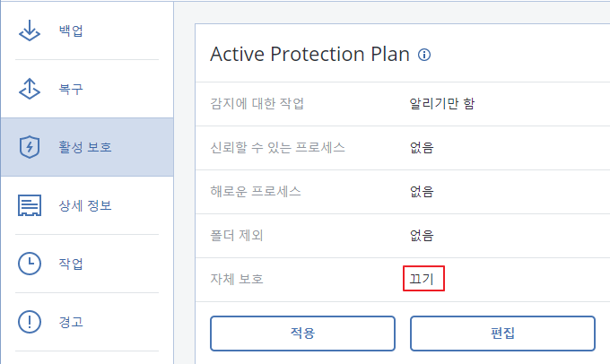Select the 활성 보호 sidebar item
This screenshot has width=610, height=364.
pyautogui.click(x=87, y=147)
